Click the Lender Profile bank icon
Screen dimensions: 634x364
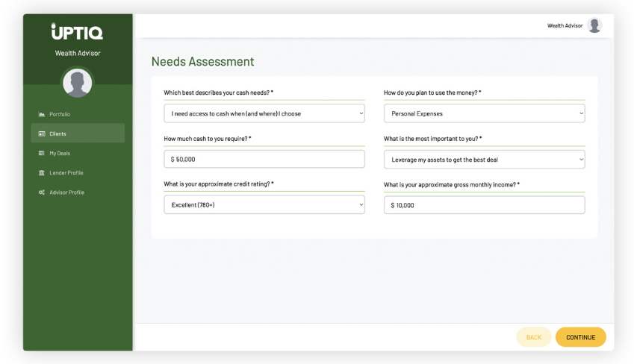click(x=41, y=173)
